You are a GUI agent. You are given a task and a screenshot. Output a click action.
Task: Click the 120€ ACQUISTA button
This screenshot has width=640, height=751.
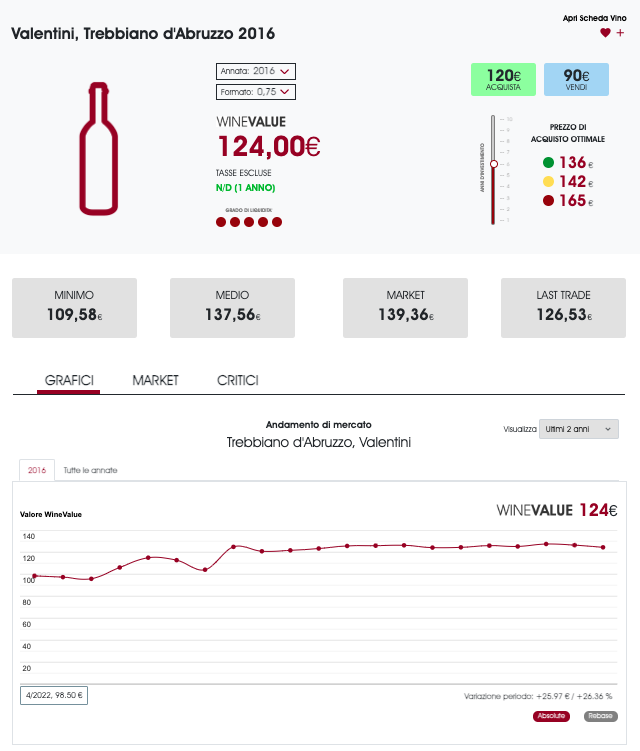point(503,80)
